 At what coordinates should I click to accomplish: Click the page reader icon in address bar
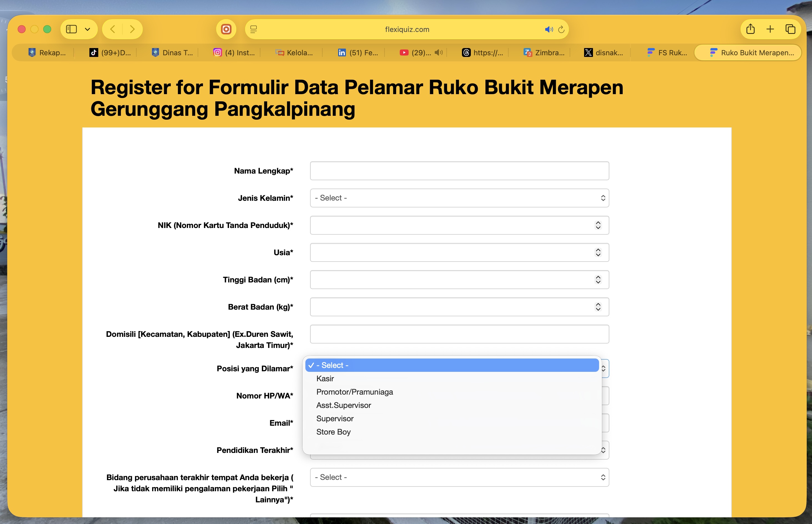pos(253,30)
